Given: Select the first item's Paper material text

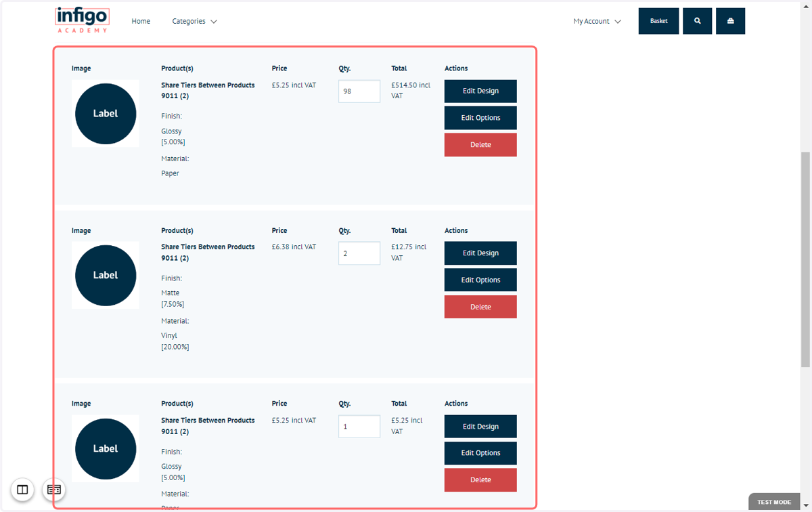Looking at the screenshot, I should 171,173.
